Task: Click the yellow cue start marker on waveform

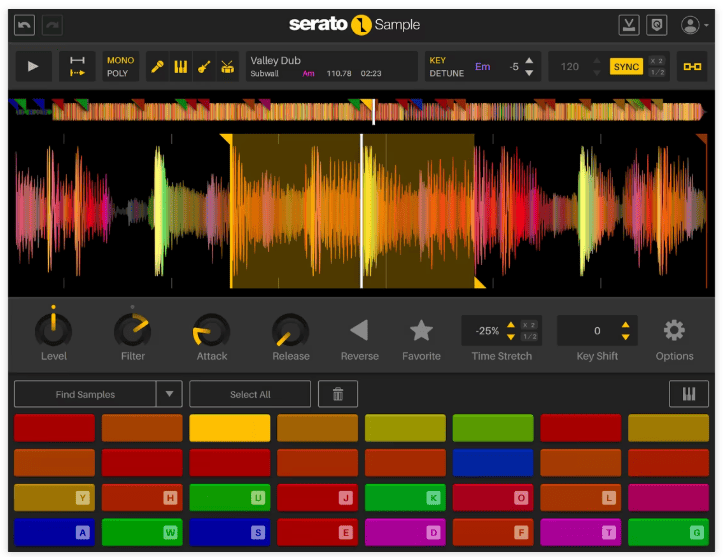Action: (x=226, y=139)
